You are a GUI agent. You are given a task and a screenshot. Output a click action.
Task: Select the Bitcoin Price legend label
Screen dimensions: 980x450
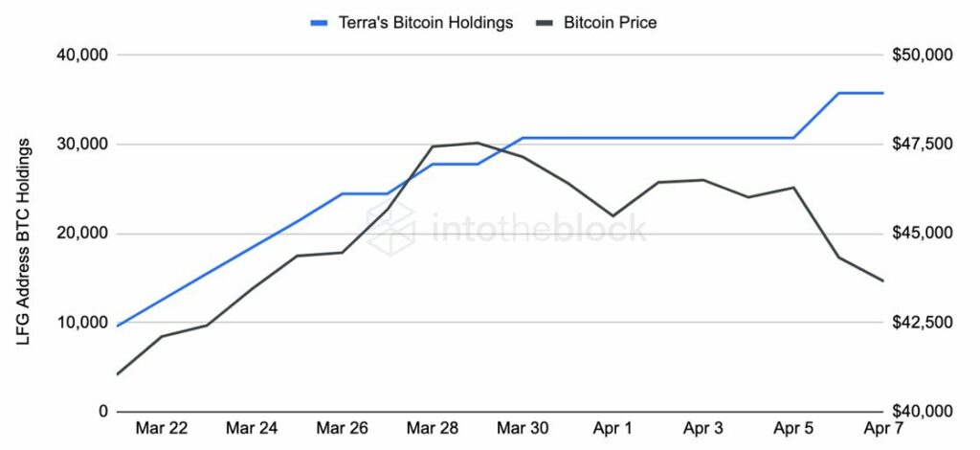pos(610,23)
